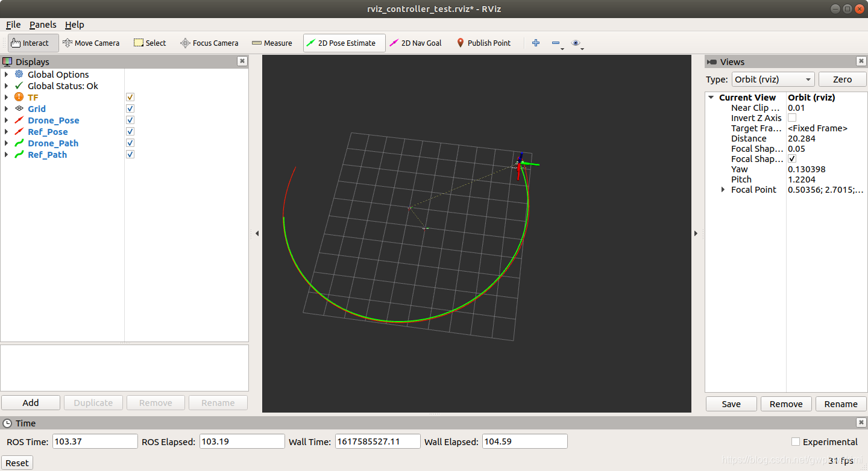Image resolution: width=868 pixels, height=471 pixels.
Task: Click the Distance value 20.284
Action: coord(802,139)
